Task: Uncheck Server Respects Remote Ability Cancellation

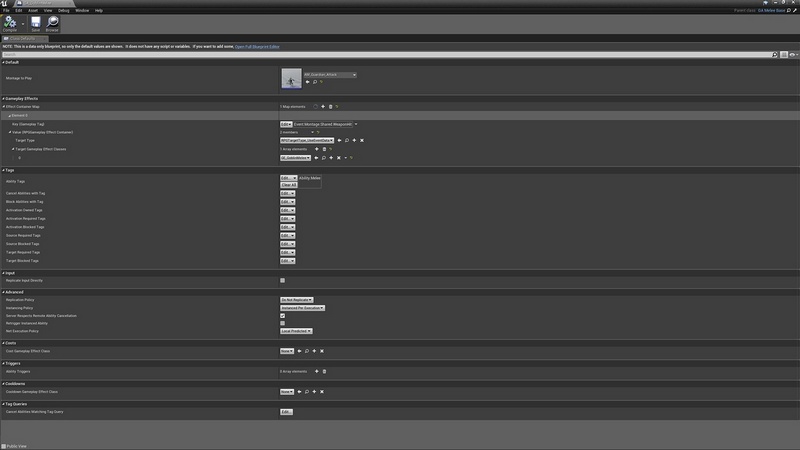Action: pyautogui.click(x=282, y=316)
